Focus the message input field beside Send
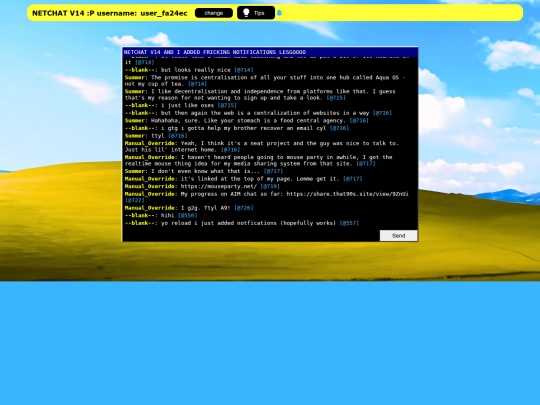 pyautogui.click(x=251, y=236)
